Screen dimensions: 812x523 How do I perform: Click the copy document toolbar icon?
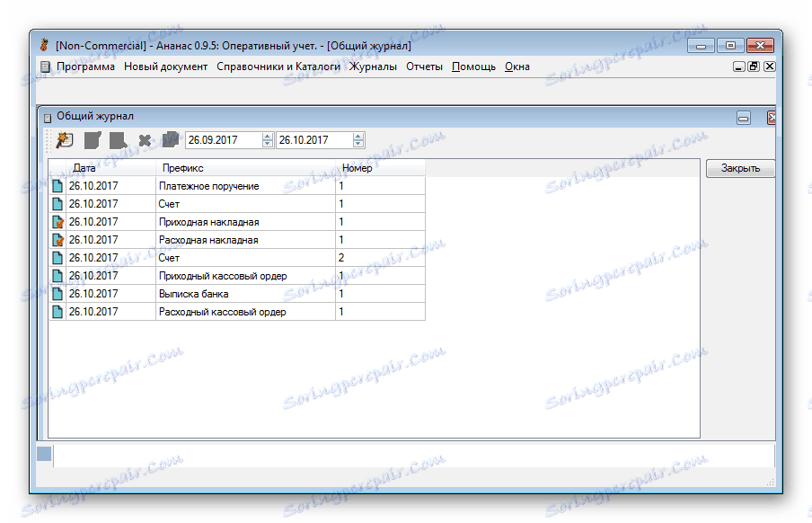tap(171, 139)
